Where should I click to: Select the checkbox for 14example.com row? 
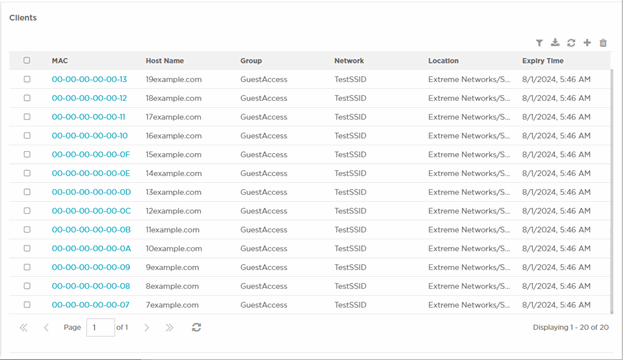click(27, 173)
